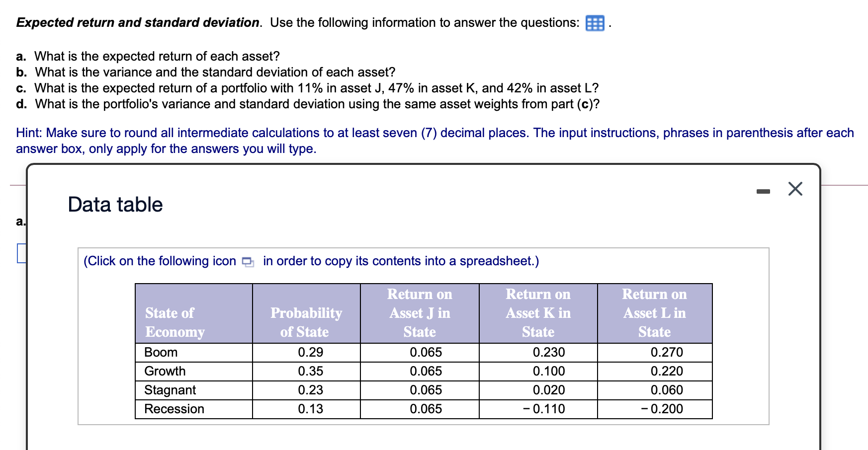The image size is (868, 450).
Task: Select the Return on Asset K header
Action: (537, 313)
